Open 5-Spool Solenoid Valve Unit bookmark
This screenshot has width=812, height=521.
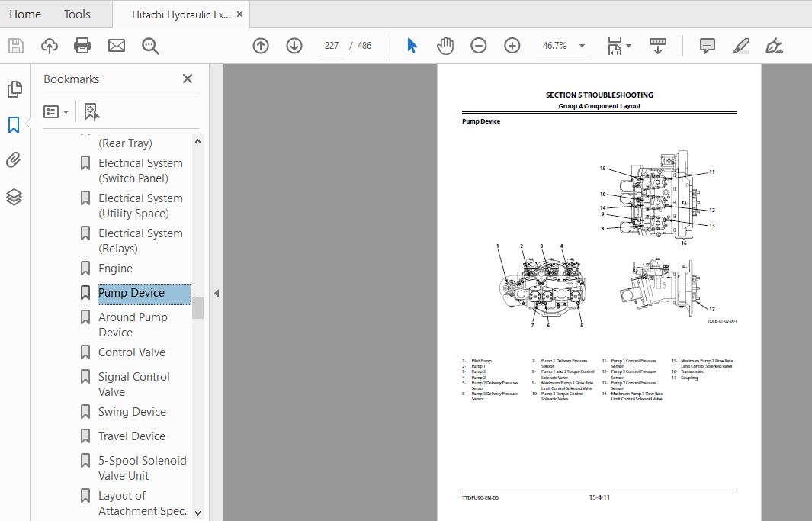pyautogui.click(x=143, y=468)
